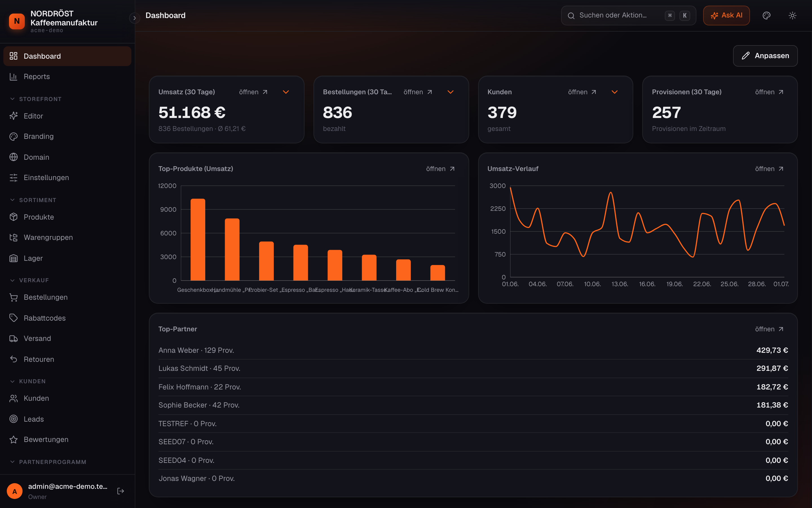Open the Provisionen card via öffnen
The width and height of the screenshot is (812, 508).
(x=769, y=92)
